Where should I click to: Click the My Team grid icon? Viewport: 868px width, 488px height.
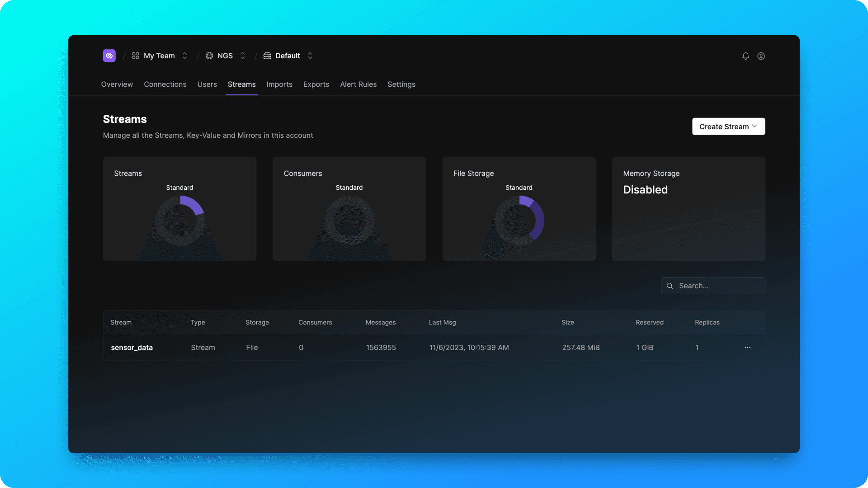(x=135, y=56)
